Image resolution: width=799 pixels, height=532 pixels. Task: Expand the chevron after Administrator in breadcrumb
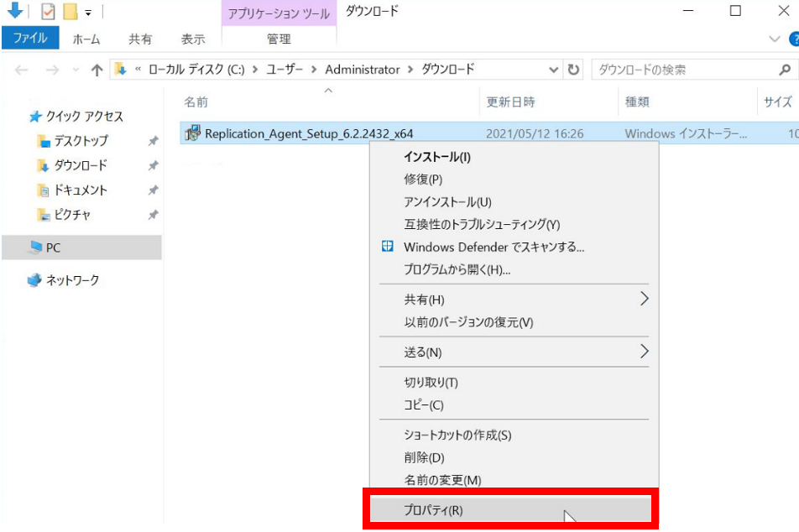[410, 70]
